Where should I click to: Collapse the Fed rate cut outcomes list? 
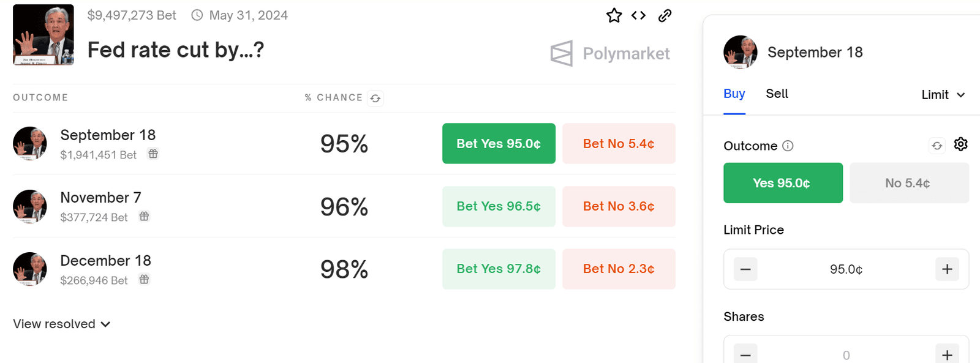pos(105,324)
